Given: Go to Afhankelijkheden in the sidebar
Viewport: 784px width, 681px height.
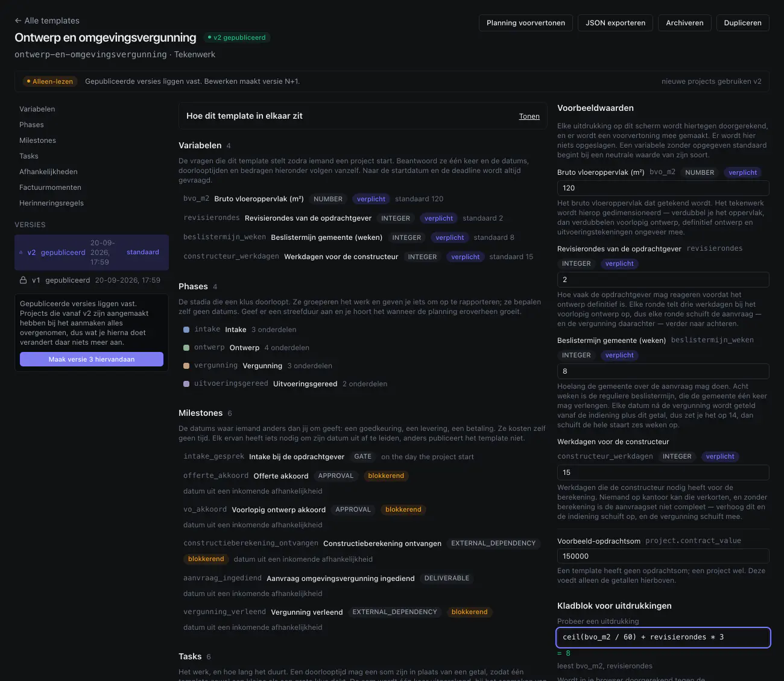Looking at the screenshot, I should click(48, 172).
